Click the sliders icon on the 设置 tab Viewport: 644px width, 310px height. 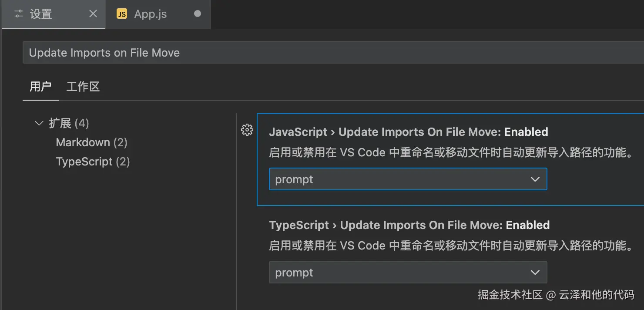[x=18, y=14]
